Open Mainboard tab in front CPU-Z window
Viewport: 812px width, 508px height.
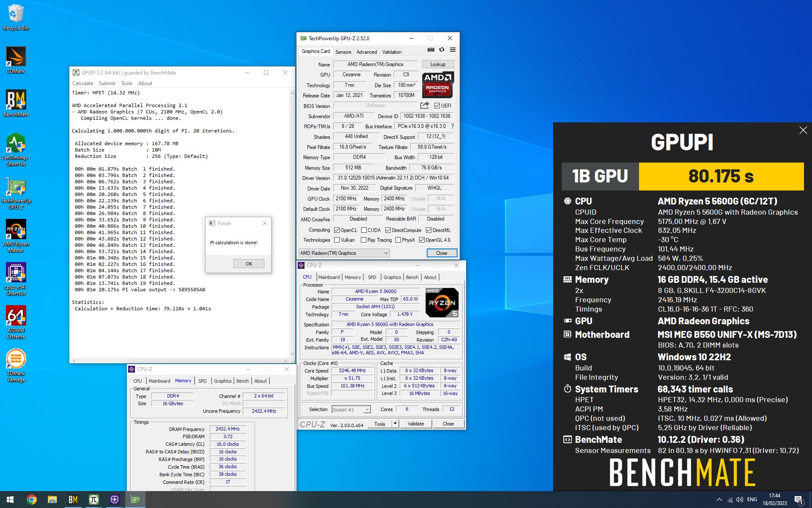point(329,277)
